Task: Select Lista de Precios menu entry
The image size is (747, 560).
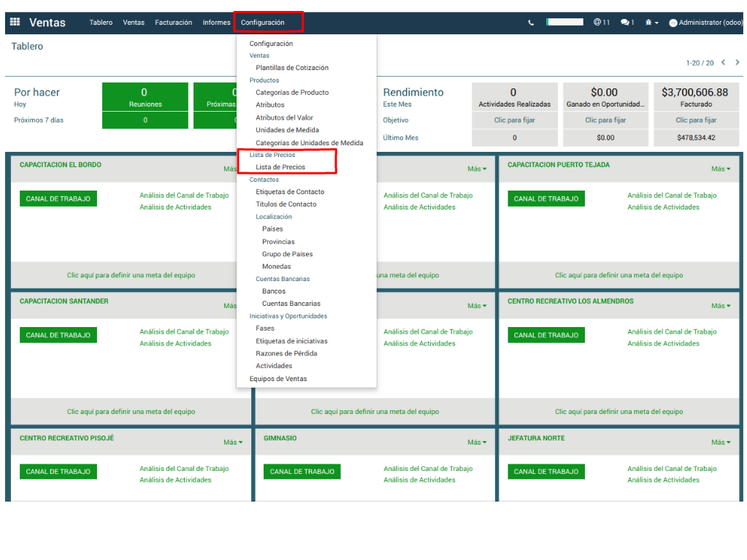Action: pyautogui.click(x=280, y=167)
